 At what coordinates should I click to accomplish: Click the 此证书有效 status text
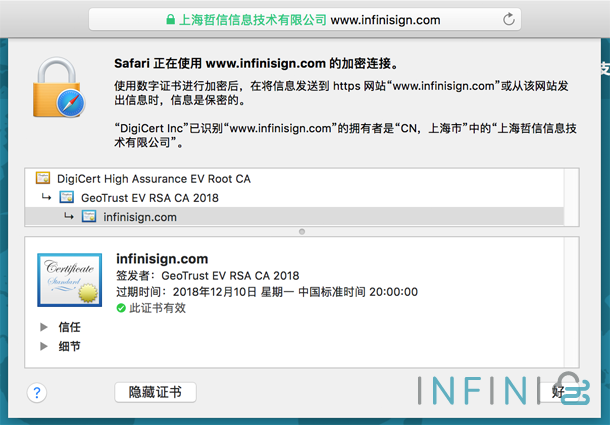tap(158, 308)
